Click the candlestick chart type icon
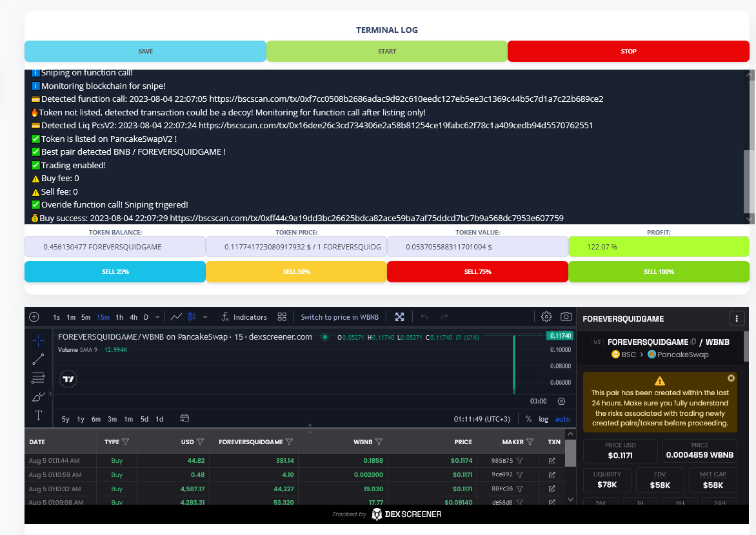 pyautogui.click(x=192, y=317)
